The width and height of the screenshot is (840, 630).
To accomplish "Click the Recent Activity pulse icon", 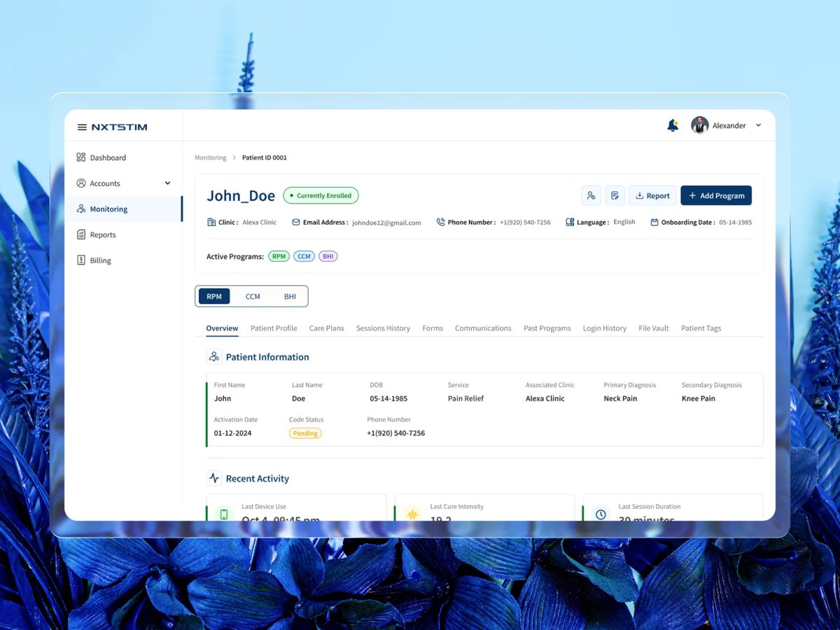I will tap(214, 478).
